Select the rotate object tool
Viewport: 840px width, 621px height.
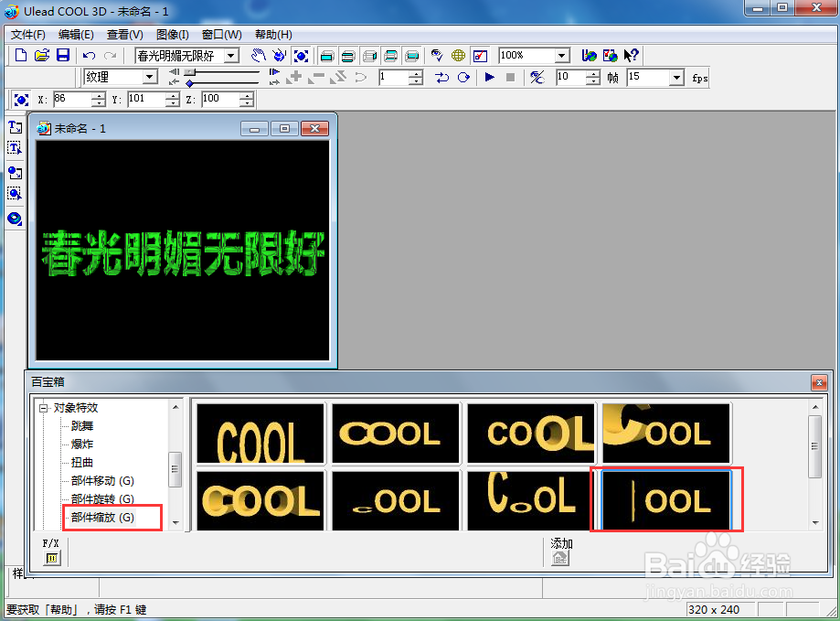pos(279,55)
